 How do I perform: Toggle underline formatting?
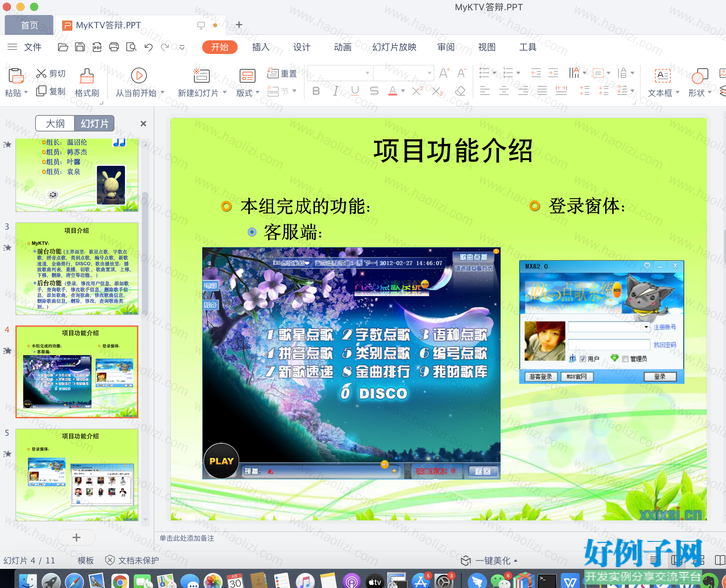click(355, 91)
